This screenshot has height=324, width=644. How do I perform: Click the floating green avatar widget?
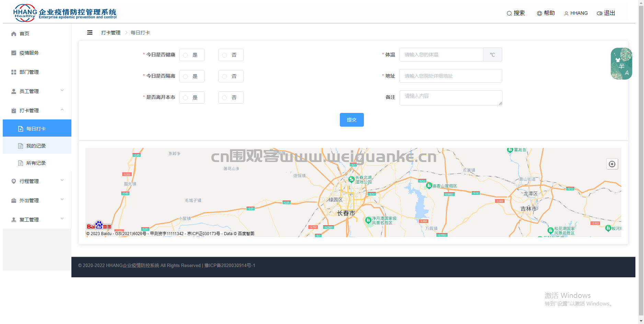(621, 64)
